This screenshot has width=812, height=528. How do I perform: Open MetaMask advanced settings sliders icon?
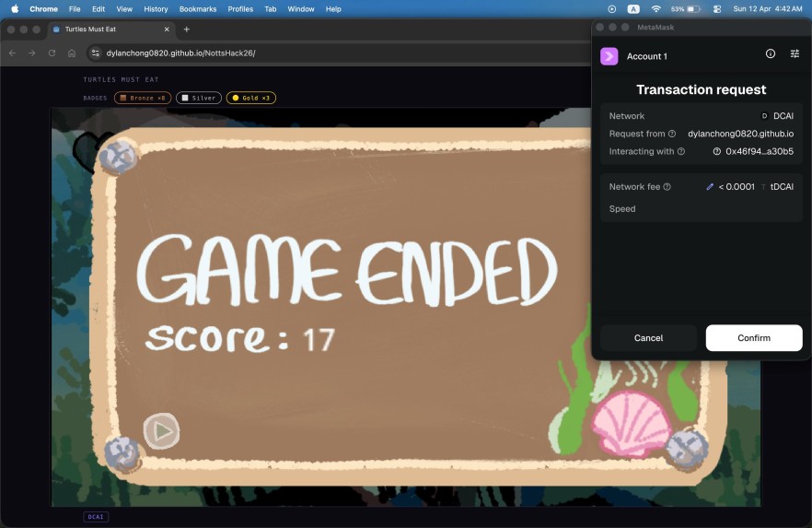795,54
